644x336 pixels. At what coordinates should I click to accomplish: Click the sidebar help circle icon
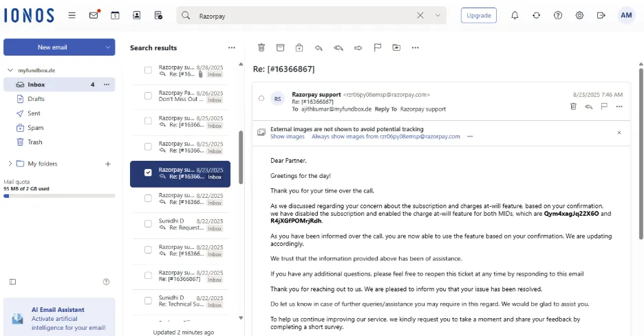[x=107, y=282]
